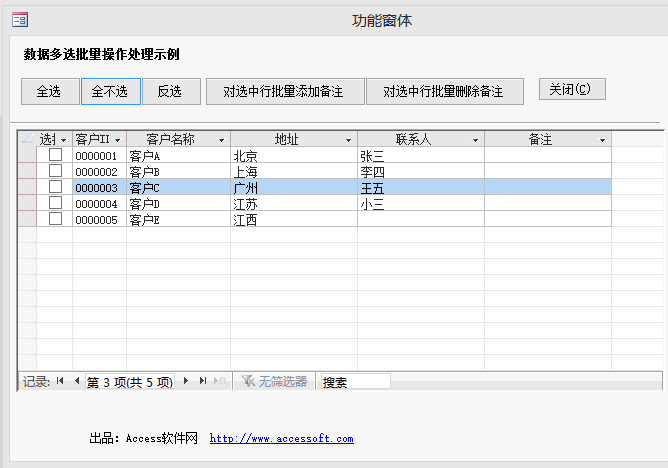
Task: Click cell 0000003 in 客户ID column
Action: (x=99, y=187)
